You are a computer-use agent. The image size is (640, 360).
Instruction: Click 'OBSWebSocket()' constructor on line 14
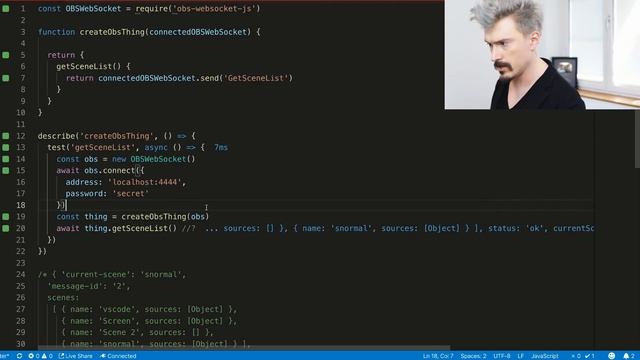click(x=163, y=159)
